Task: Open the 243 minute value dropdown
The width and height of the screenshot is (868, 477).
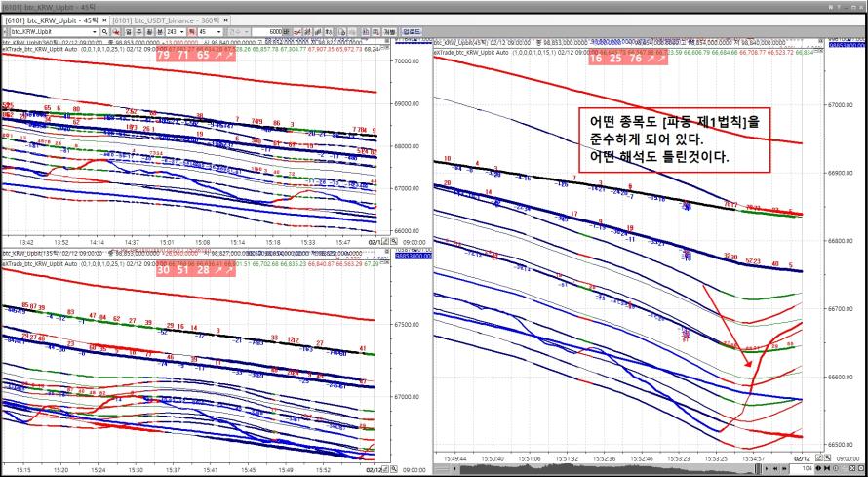Action: (x=181, y=31)
